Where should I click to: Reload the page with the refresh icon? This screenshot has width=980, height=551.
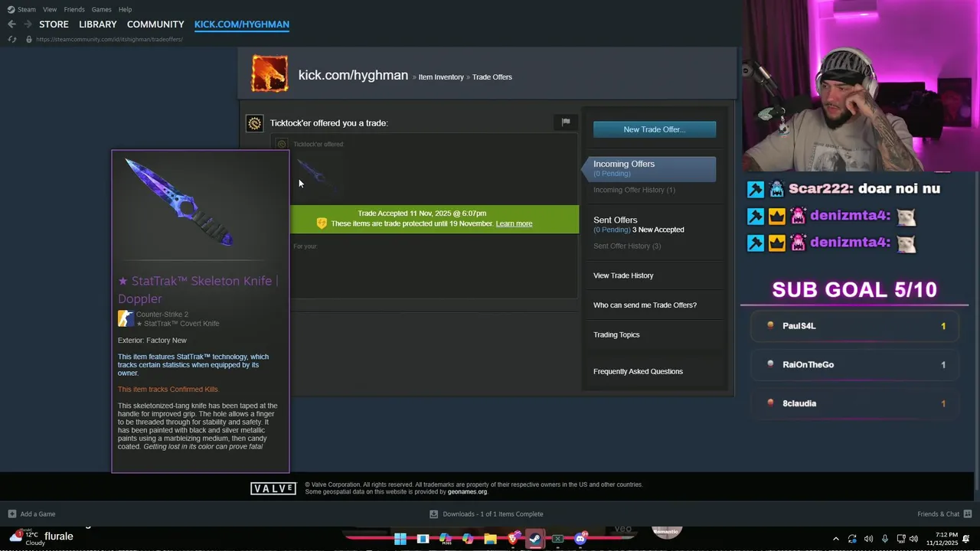(x=12, y=39)
